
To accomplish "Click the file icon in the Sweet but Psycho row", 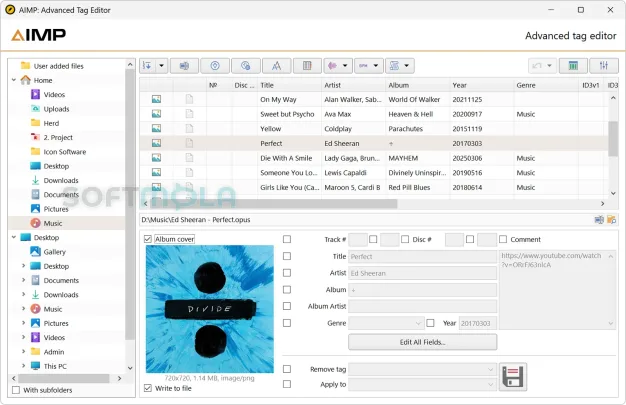I will [x=189, y=114].
